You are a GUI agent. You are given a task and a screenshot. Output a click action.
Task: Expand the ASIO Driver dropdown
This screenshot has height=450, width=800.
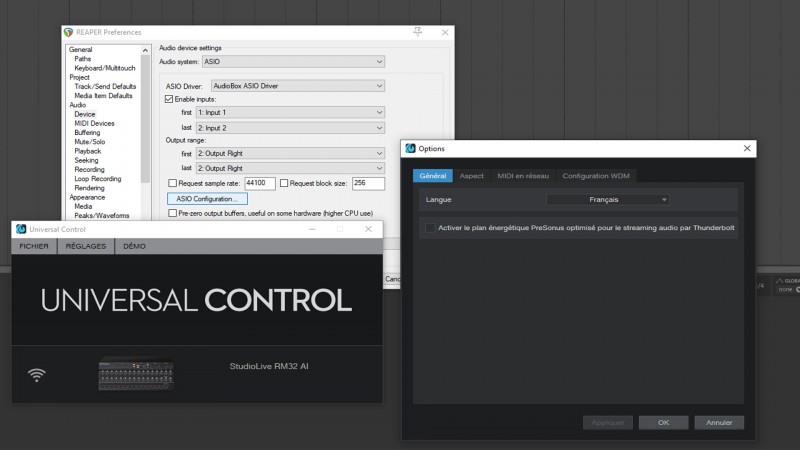[297, 86]
